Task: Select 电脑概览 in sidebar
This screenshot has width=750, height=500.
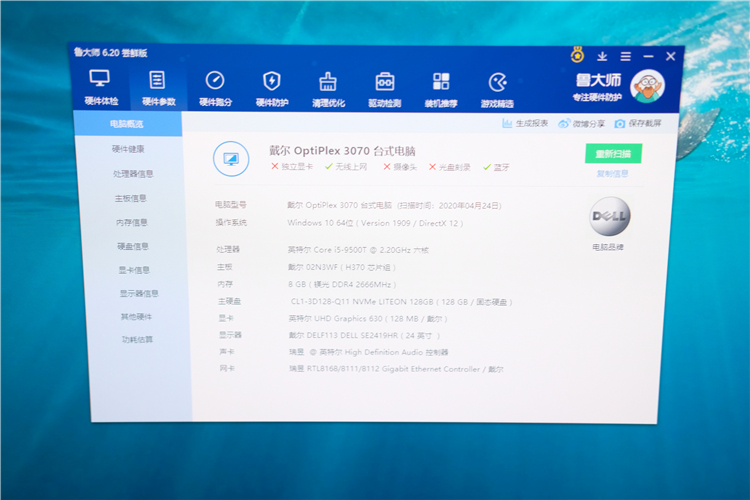Action: [x=127, y=124]
